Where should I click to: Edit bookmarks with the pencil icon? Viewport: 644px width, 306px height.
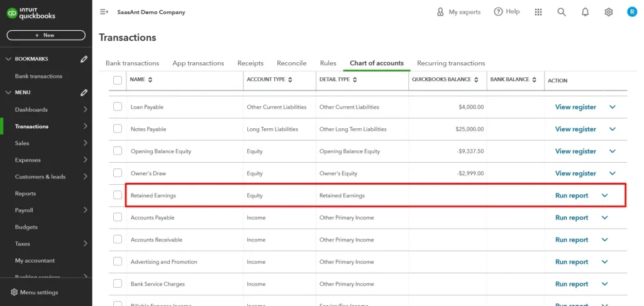(84, 59)
